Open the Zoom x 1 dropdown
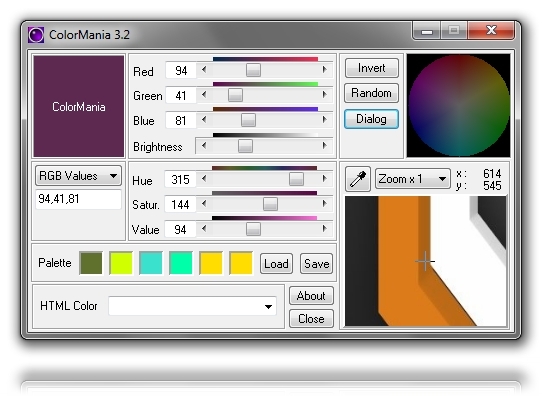Viewport: 542px width, 396px height. [413, 179]
